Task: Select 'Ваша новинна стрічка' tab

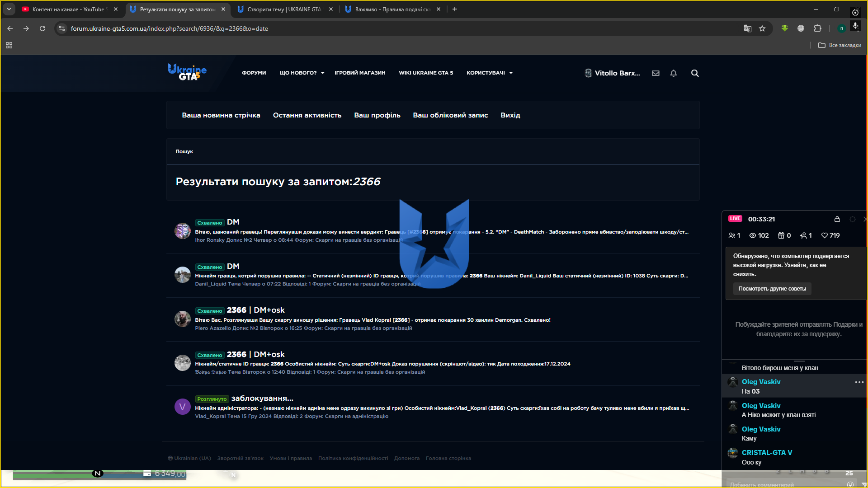Action: pos(221,115)
